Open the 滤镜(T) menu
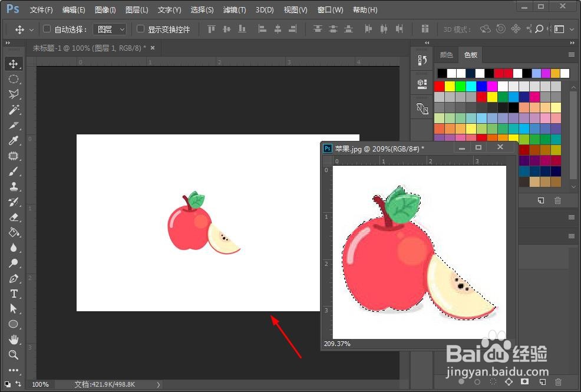 coord(235,10)
